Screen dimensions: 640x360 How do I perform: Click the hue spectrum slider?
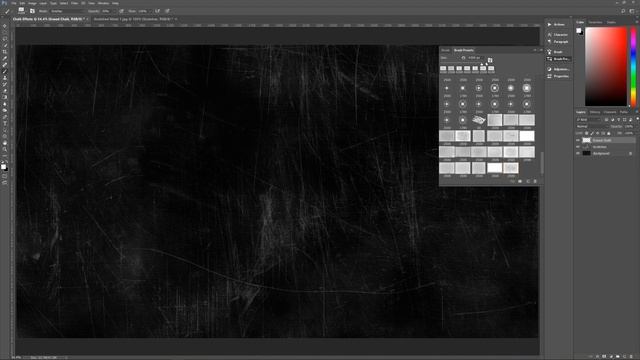point(633,67)
